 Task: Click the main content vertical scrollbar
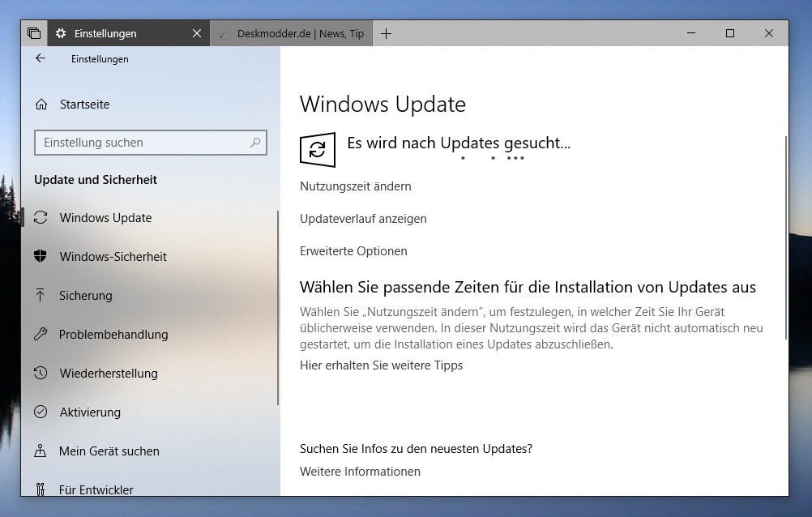pos(786,237)
